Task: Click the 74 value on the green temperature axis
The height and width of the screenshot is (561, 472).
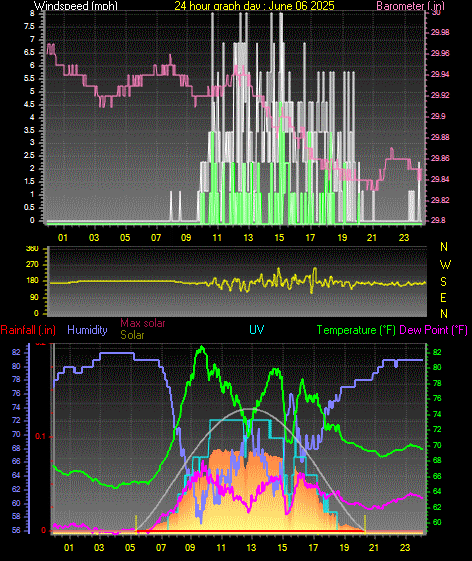Action: (x=437, y=414)
